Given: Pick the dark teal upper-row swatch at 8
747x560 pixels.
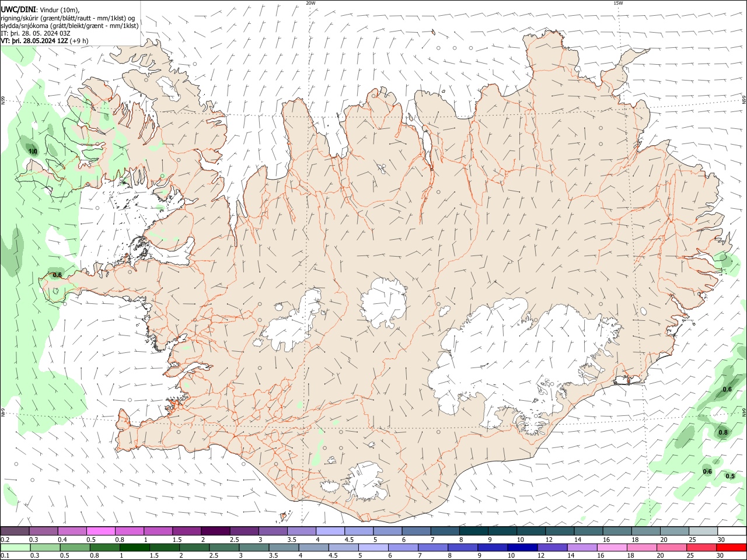Looking at the screenshot, I should click(473, 531).
